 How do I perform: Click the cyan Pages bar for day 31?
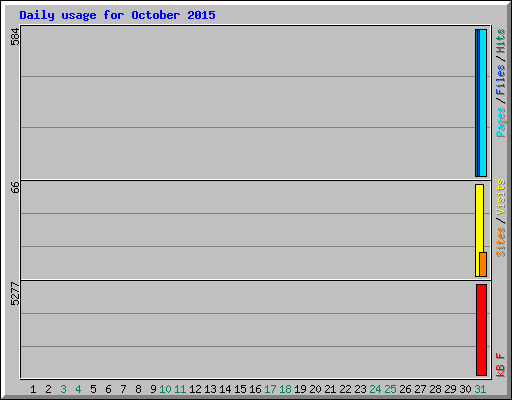[483, 103]
